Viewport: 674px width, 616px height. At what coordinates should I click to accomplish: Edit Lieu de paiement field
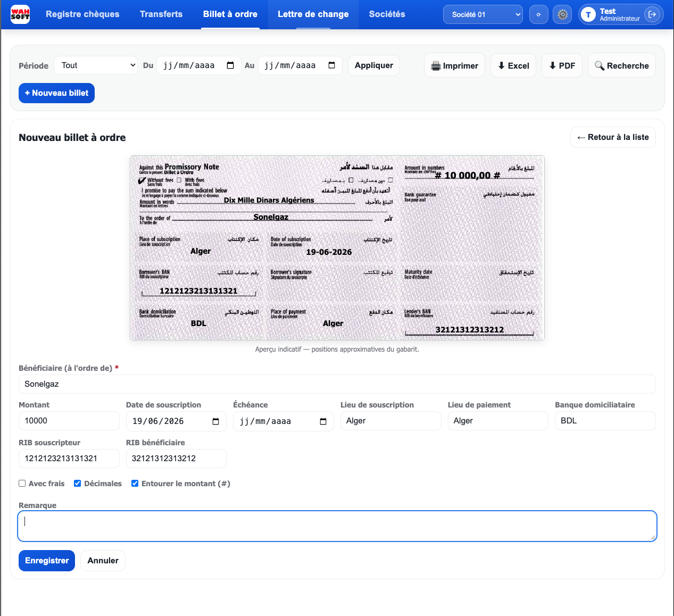pyautogui.click(x=498, y=421)
